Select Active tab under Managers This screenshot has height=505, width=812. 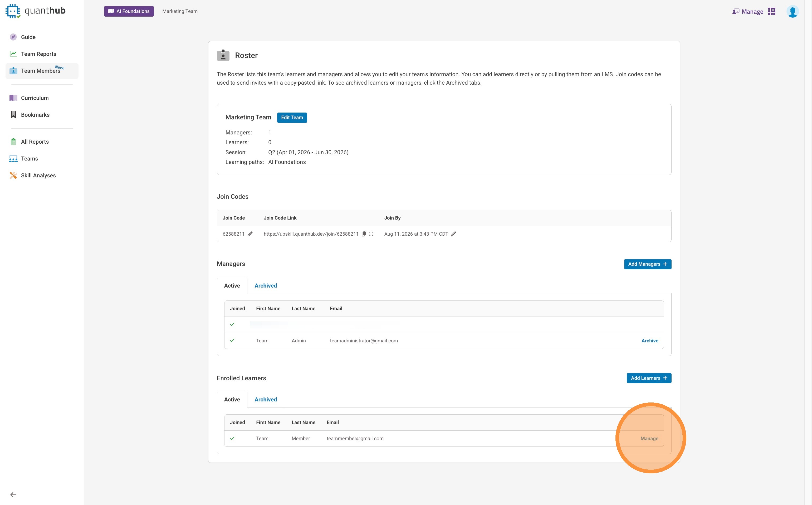pos(232,285)
